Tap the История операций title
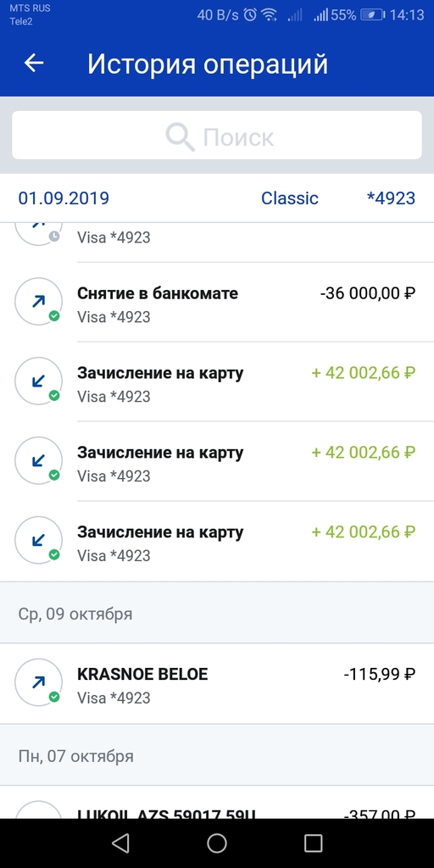434x868 pixels. pyautogui.click(x=208, y=64)
